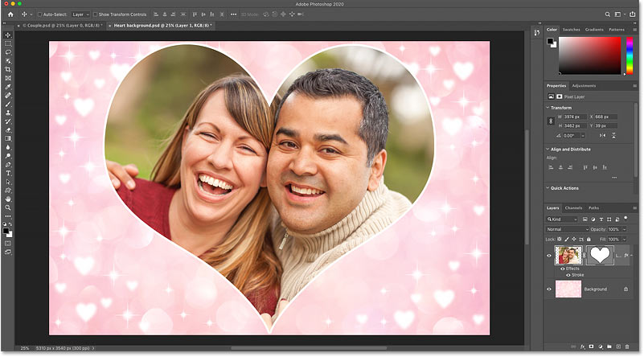Viewport: 644px width, 357px height.
Task: Switch to the Swatches tab
Action: [x=572, y=30]
